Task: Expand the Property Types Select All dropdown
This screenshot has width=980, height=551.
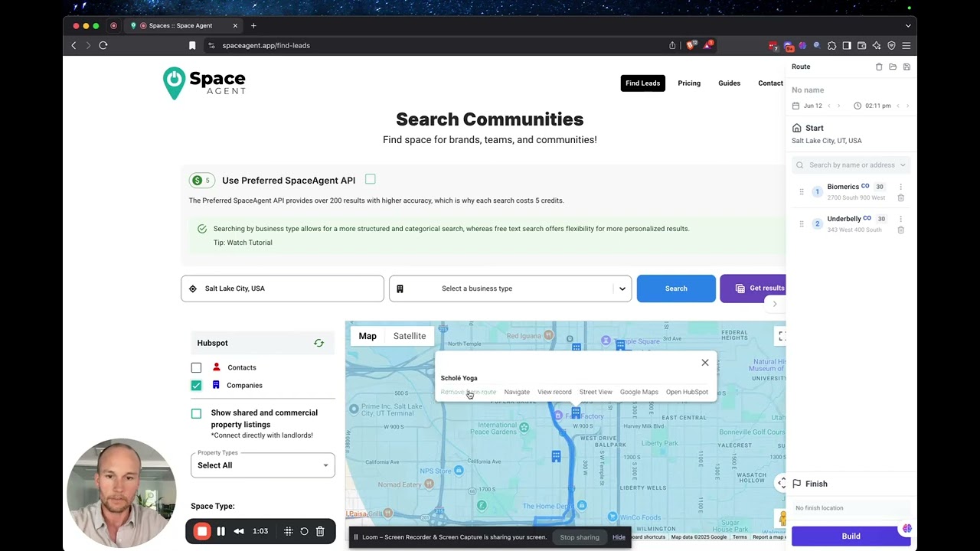Action: [263, 465]
